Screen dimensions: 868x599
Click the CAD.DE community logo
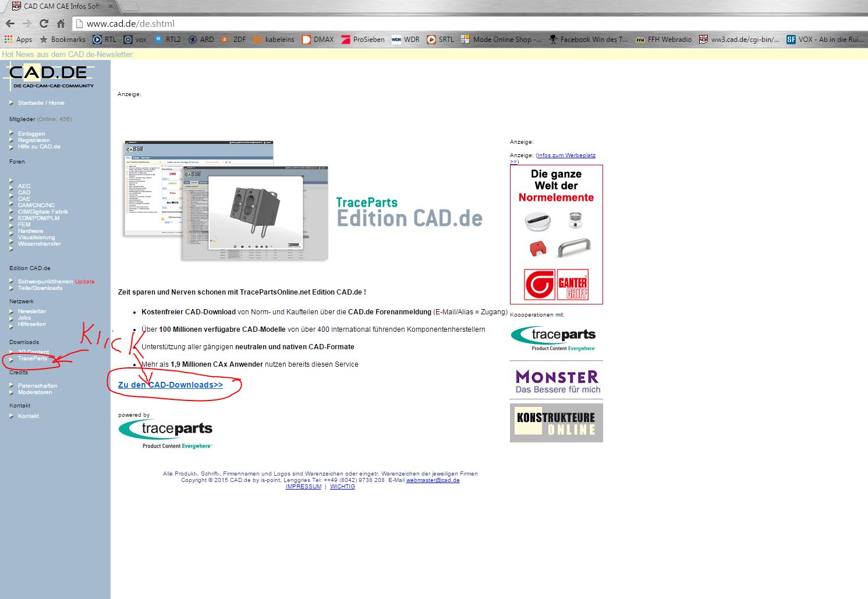coord(49,76)
